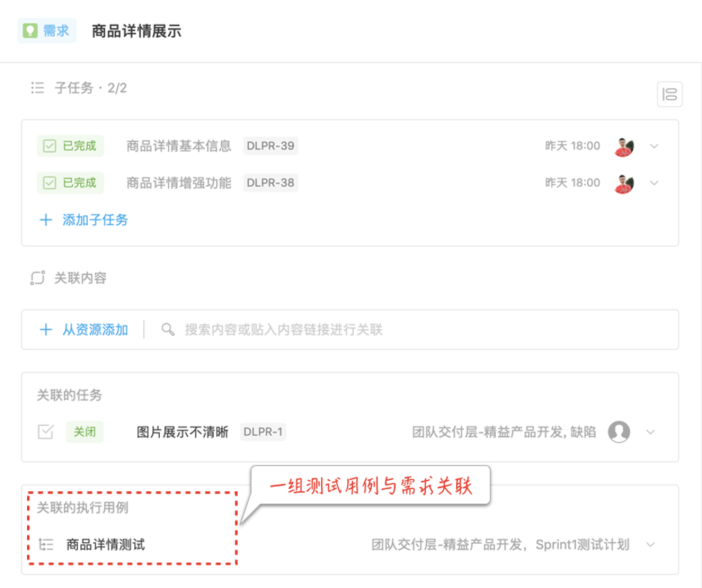This screenshot has height=588, width=702.
Task: Open test case 商品详情测试
Action: (106, 544)
